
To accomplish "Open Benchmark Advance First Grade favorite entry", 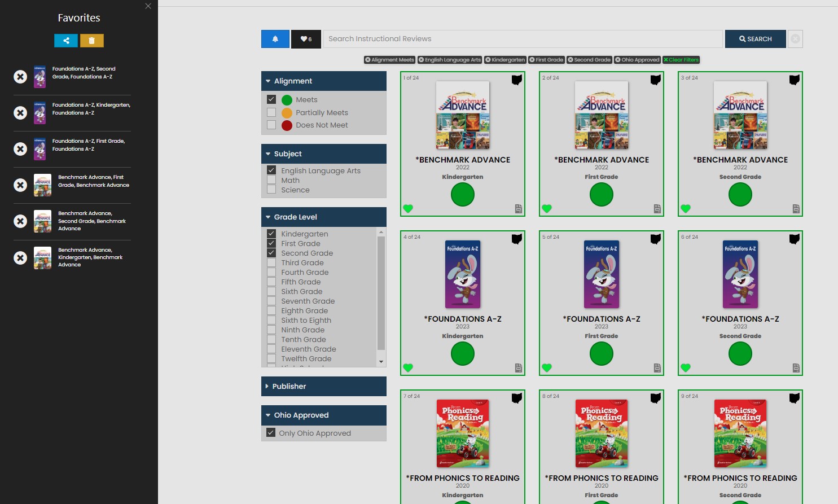I will [82, 185].
